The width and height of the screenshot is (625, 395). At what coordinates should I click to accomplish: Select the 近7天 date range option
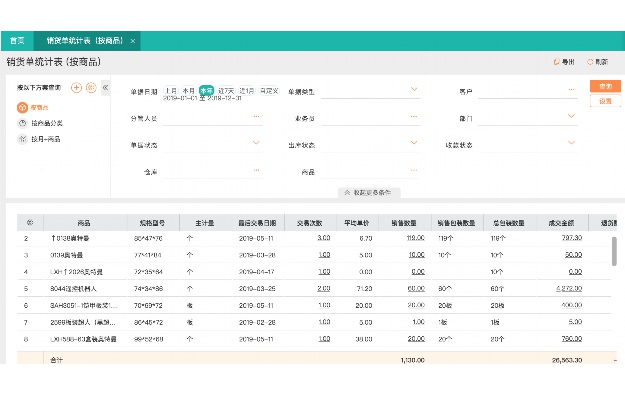(226, 90)
